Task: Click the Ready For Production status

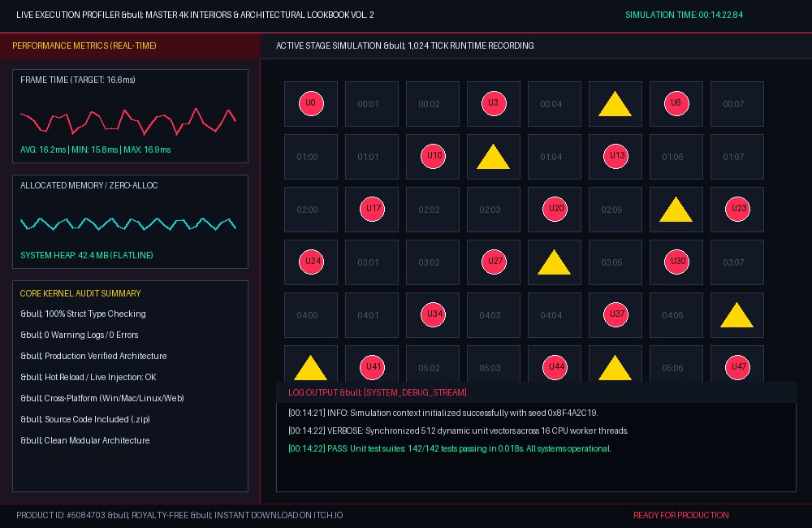Action: tap(681, 515)
